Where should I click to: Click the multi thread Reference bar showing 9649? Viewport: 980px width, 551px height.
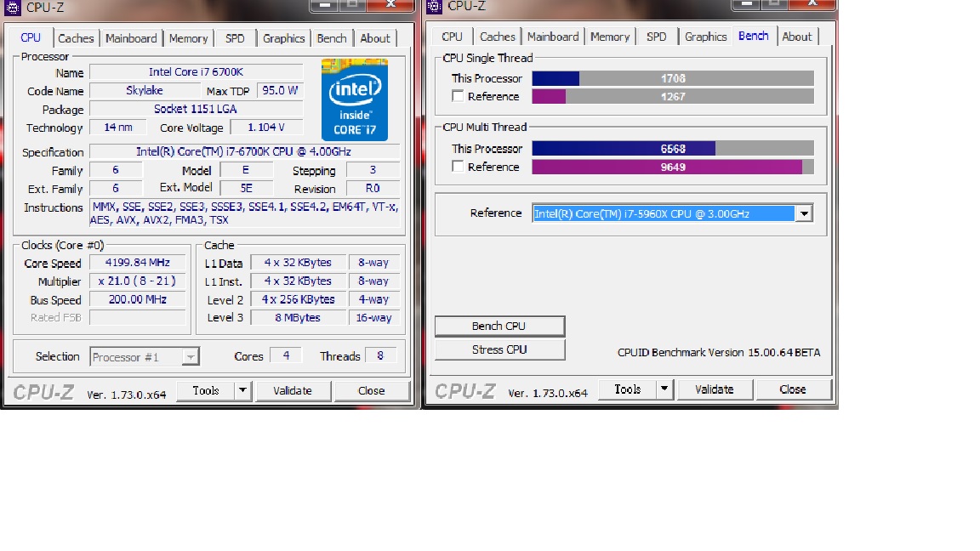673,167
